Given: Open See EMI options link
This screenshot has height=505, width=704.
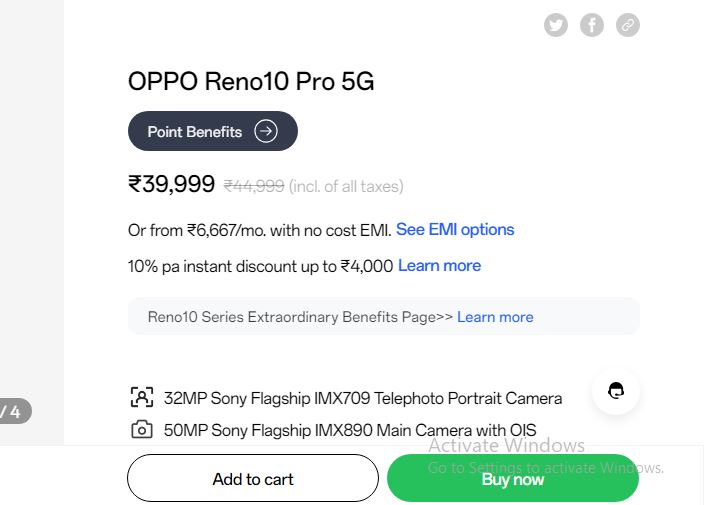Looking at the screenshot, I should (455, 229).
